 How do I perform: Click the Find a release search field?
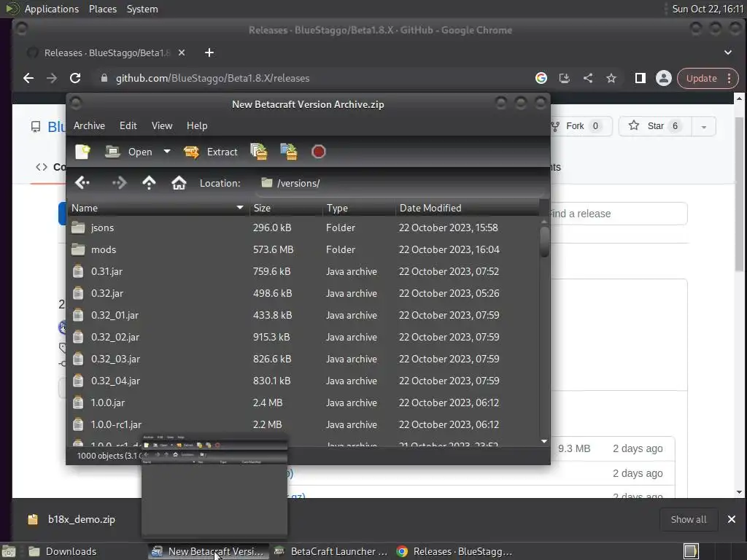(x=619, y=214)
